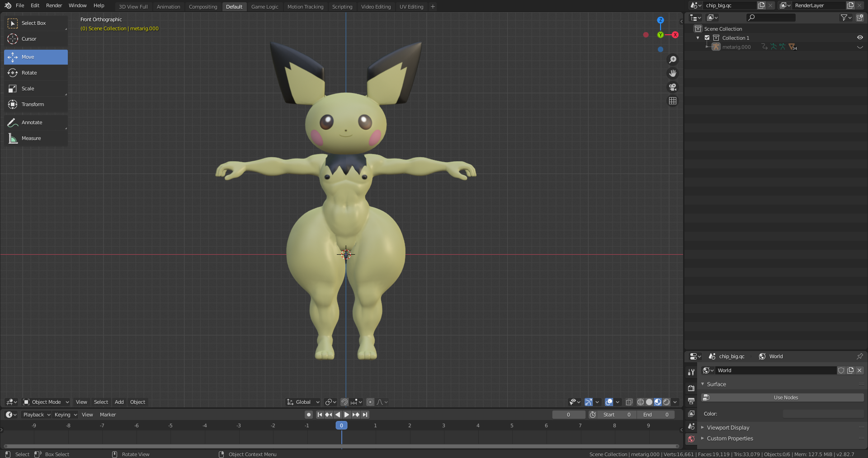Toggle timeline auto keying record button

[x=309, y=415]
